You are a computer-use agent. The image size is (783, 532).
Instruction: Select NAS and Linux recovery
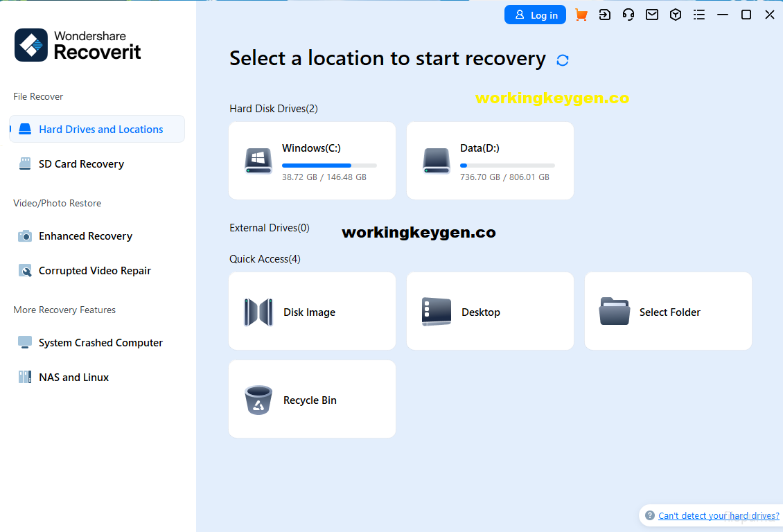click(73, 377)
